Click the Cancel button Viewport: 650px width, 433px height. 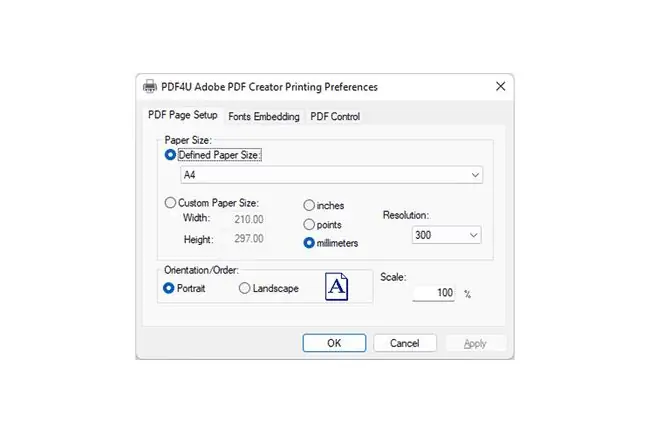pyautogui.click(x=405, y=343)
